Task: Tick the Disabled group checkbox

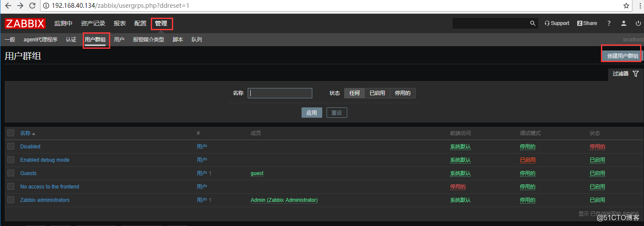Action: tap(11, 146)
